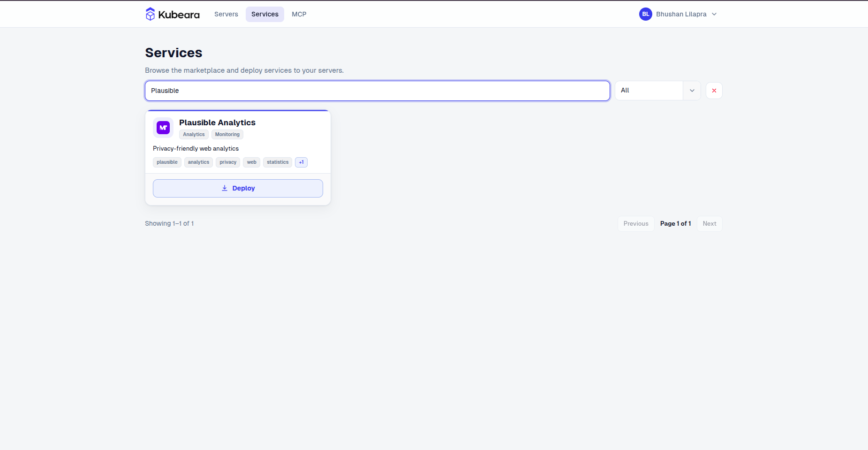This screenshot has width=868, height=450.
Task: Expand the +1 more tags chip
Action: click(301, 162)
